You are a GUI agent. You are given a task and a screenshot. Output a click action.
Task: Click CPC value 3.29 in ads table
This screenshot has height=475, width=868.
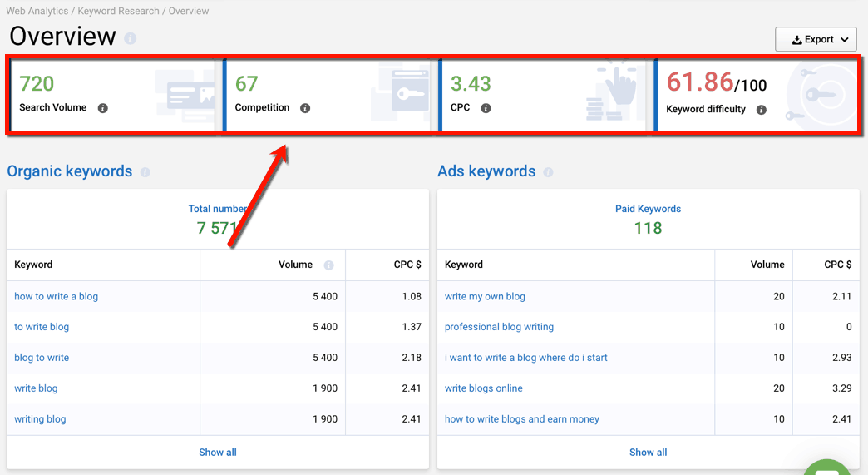click(842, 388)
